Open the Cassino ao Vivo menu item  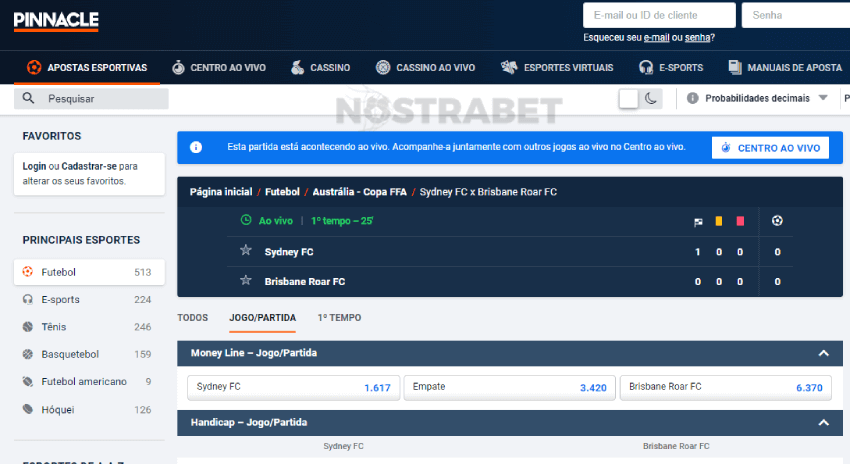(426, 68)
